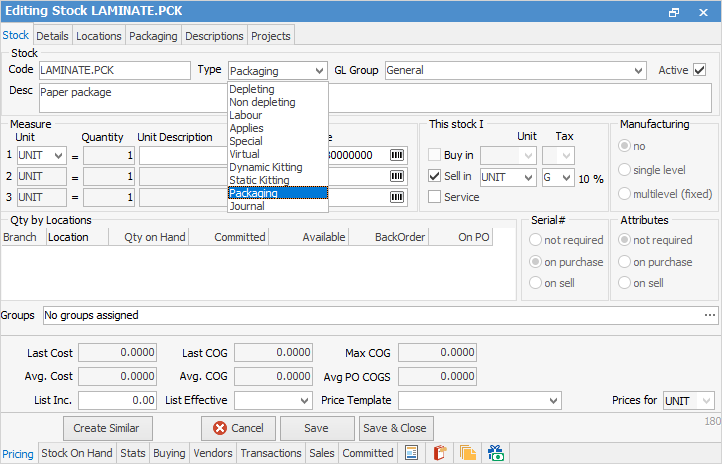
Task: Switch to Stock On Hand bottom tab
Action: [x=77, y=453]
